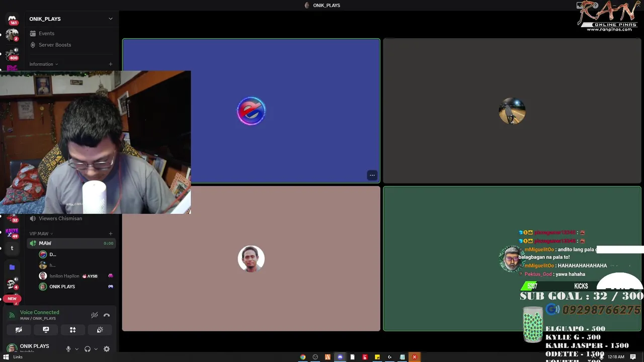Open Voice Connected connection details

point(39,312)
